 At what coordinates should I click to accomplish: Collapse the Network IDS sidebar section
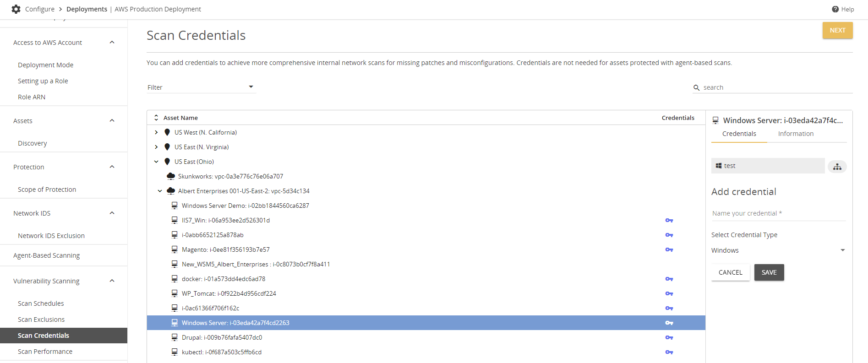pos(112,213)
